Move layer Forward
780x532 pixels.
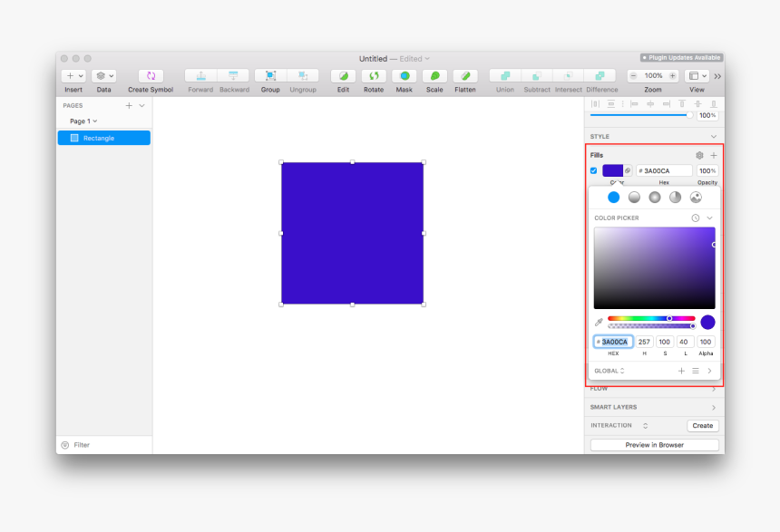coord(201,75)
